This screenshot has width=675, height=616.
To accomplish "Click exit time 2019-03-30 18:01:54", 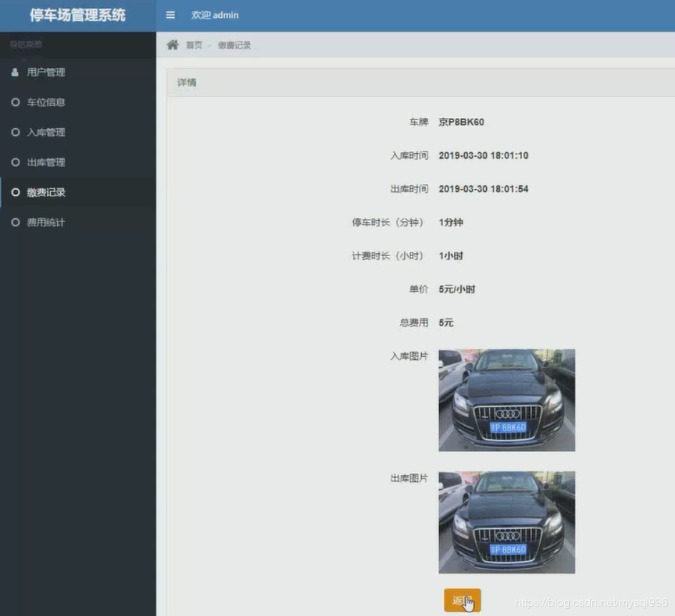I will [483, 189].
